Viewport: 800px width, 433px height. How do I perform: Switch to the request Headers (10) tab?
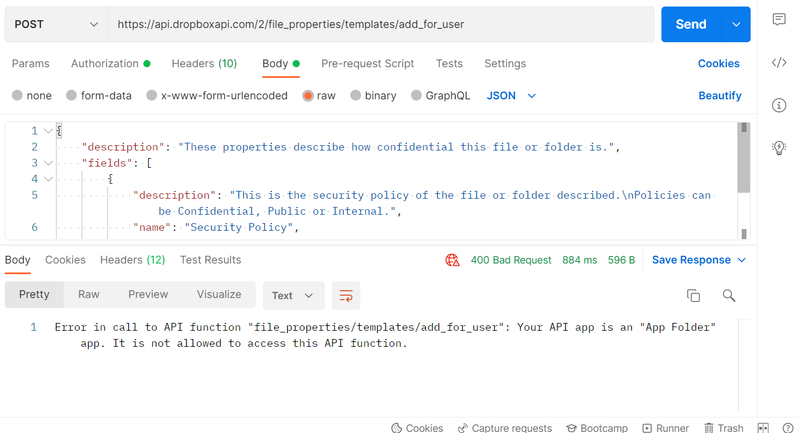204,63
